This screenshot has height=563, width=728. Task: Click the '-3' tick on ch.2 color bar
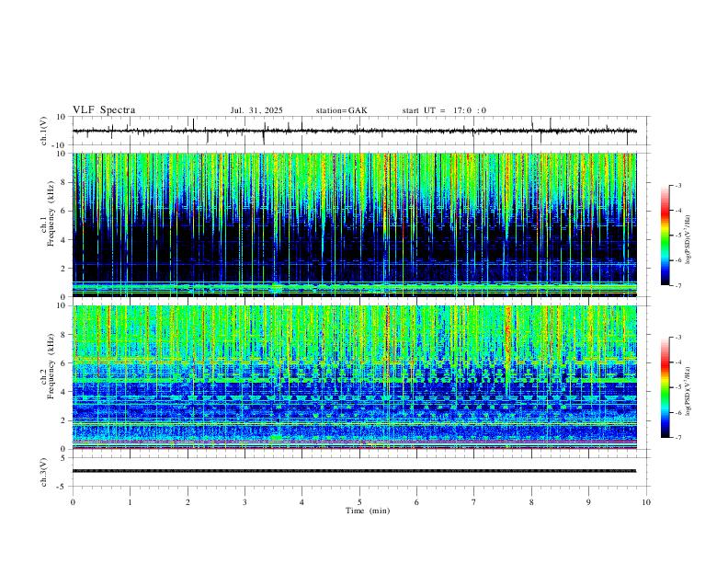tap(677, 338)
